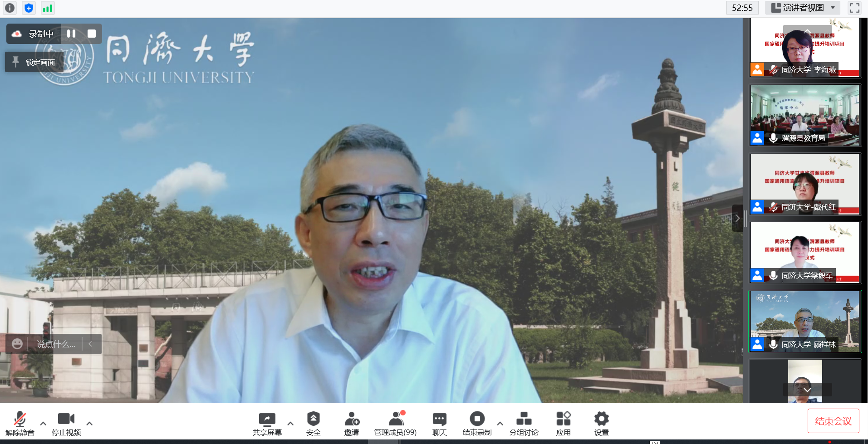Click the 录制中 recording label

pos(41,34)
